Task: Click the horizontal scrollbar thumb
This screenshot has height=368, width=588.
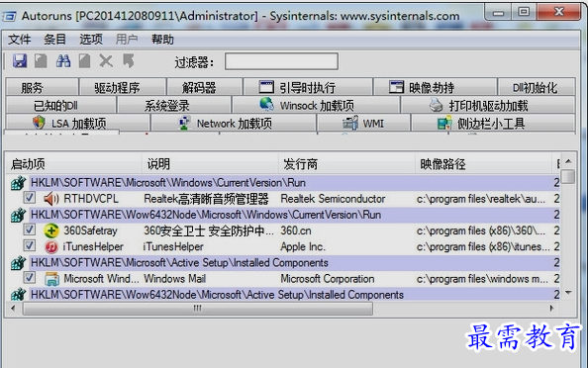Action: click(198, 309)
